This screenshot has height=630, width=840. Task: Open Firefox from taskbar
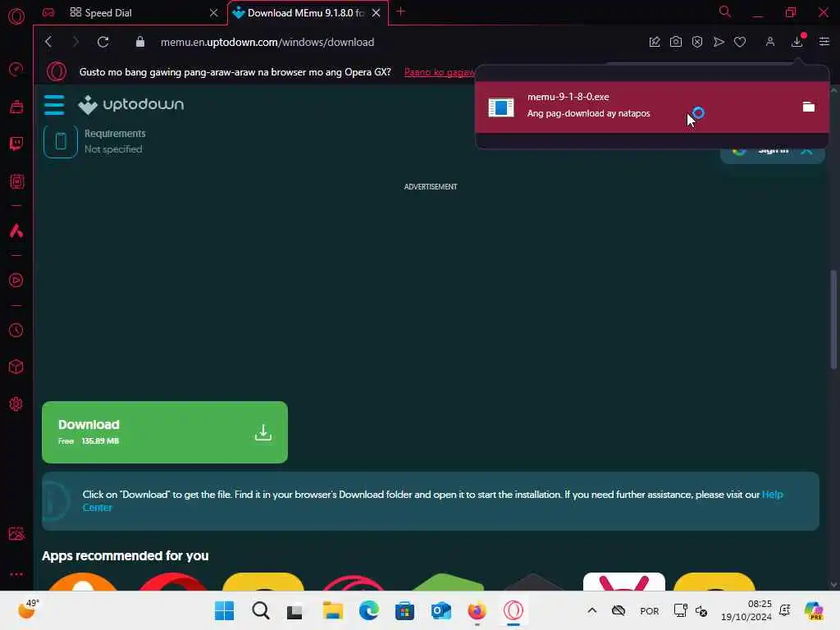[477, 610]
